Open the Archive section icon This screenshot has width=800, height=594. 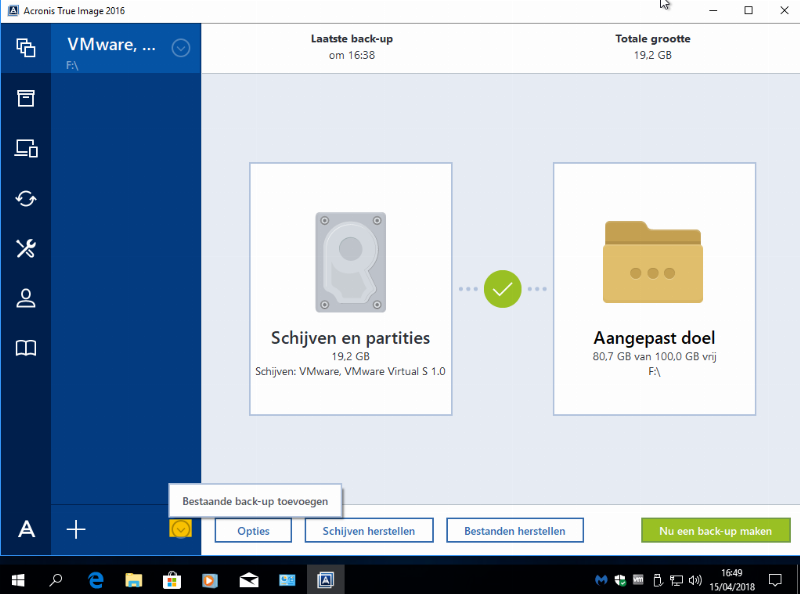click(x=26, y=97)
